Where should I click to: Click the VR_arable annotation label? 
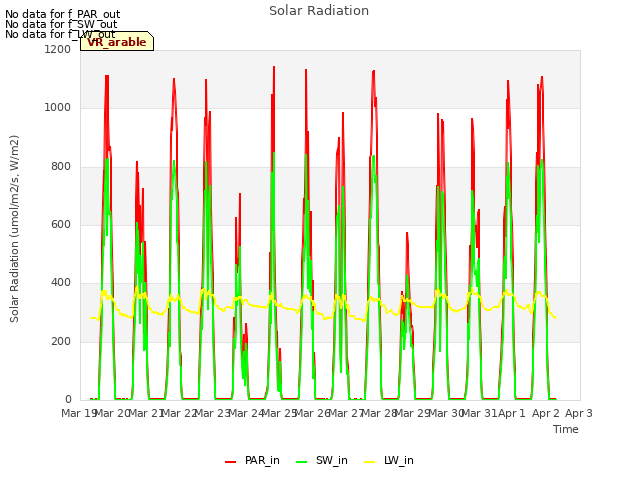click(117, 42)
